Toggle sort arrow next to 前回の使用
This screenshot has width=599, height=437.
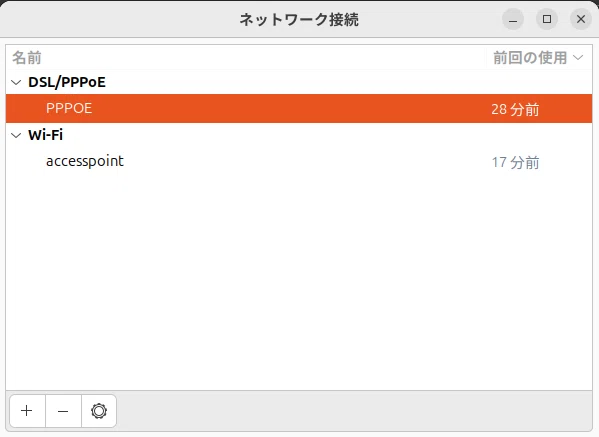[x=578, y=58]
